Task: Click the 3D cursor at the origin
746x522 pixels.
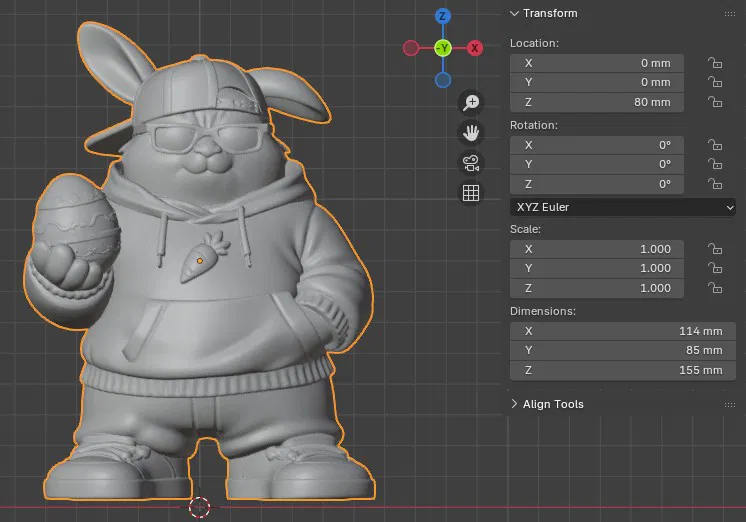Action: point(199,507)
